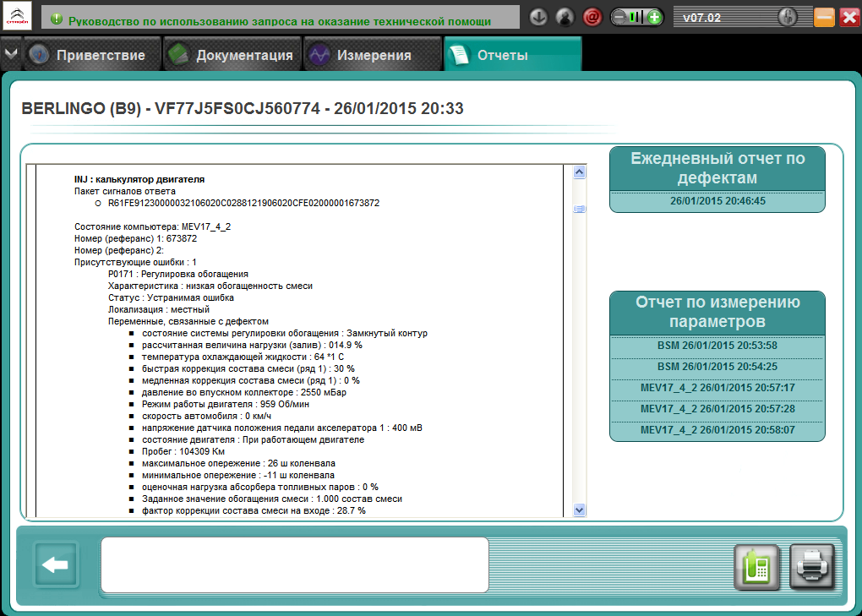
Task: Click the red @ icon
Action: pos(592,18)
